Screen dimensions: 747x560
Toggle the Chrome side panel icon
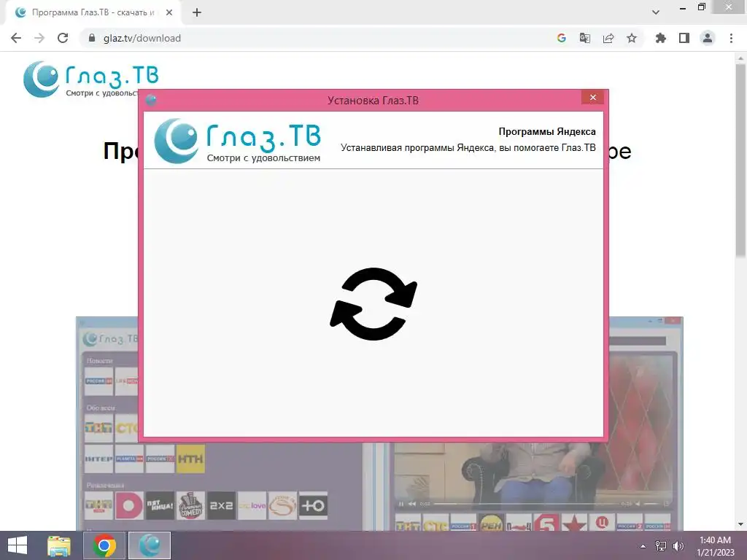pos(684,38)
